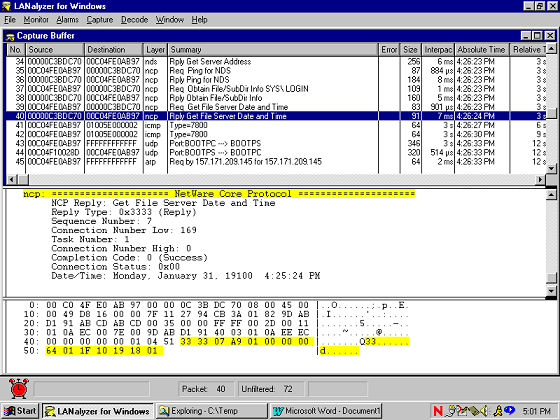Click the Reply Type 0x3333 decode line
The height and width of the screenshot is (420, 560).
(x=124, y=212)
